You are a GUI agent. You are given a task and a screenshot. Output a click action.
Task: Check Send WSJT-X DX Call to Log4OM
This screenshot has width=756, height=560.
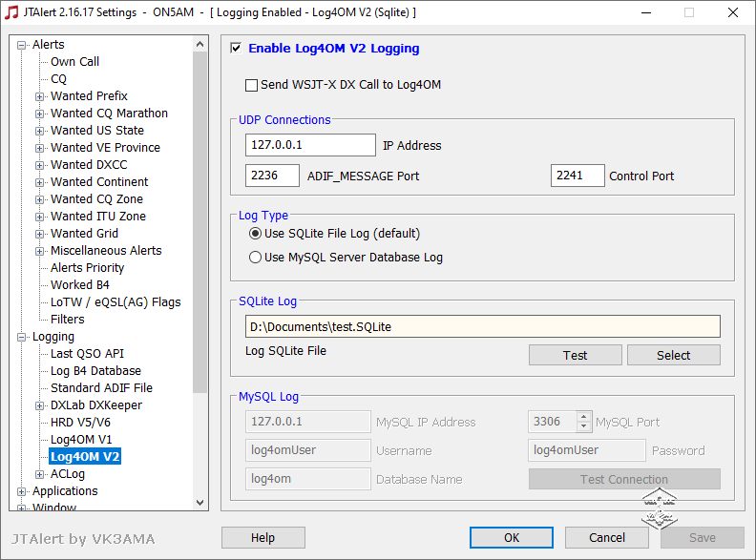point(251,85)
